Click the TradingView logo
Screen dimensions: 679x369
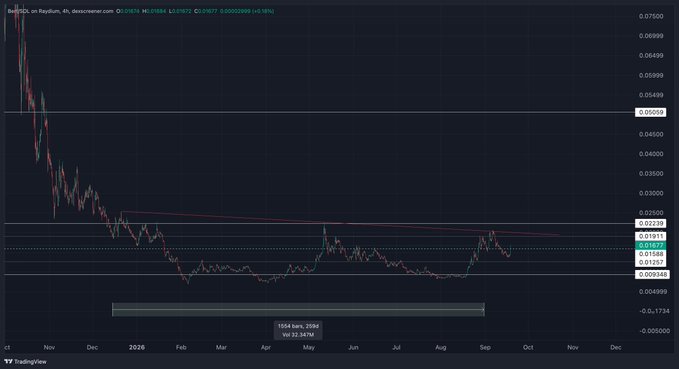[x=25, y=361]
